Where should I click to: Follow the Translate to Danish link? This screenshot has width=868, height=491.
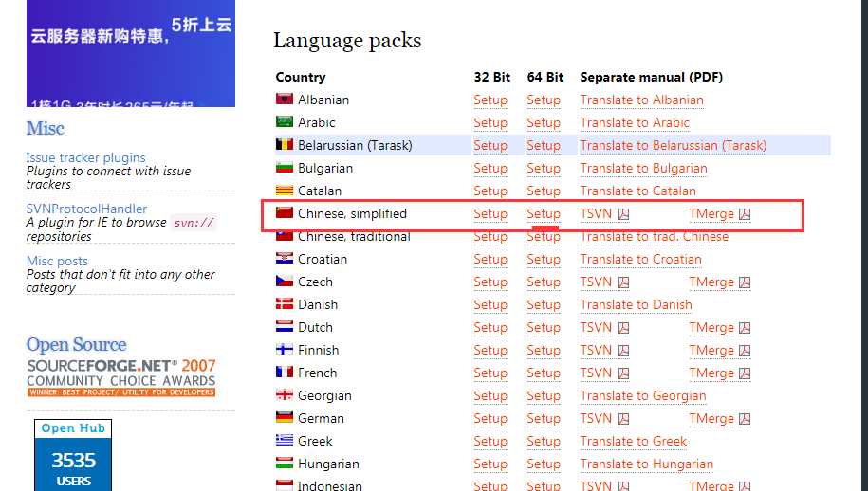click(636, 304)
